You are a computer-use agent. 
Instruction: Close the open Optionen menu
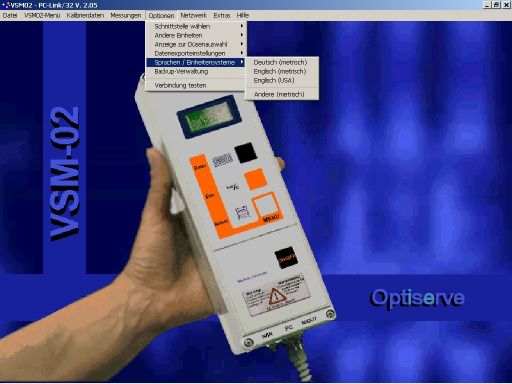[161, 16]
